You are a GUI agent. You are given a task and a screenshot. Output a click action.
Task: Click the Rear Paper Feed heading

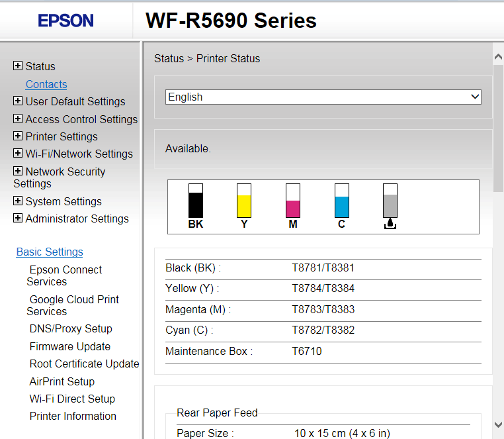coord(217,413)
